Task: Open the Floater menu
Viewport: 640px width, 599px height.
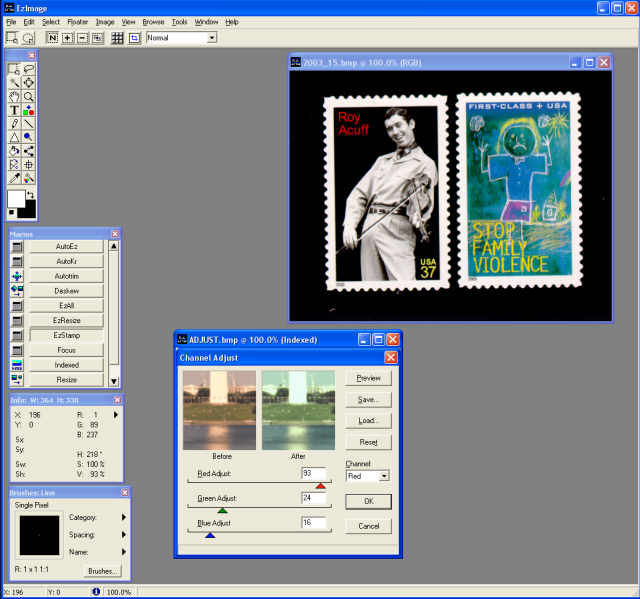Action: [x=78, y=22]
